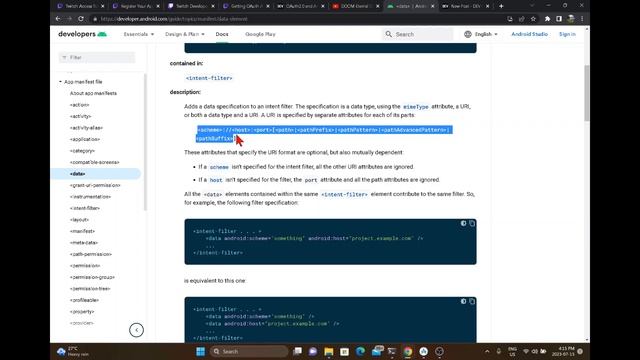
Task: Open the English language selector
Action: click(481, 34)
